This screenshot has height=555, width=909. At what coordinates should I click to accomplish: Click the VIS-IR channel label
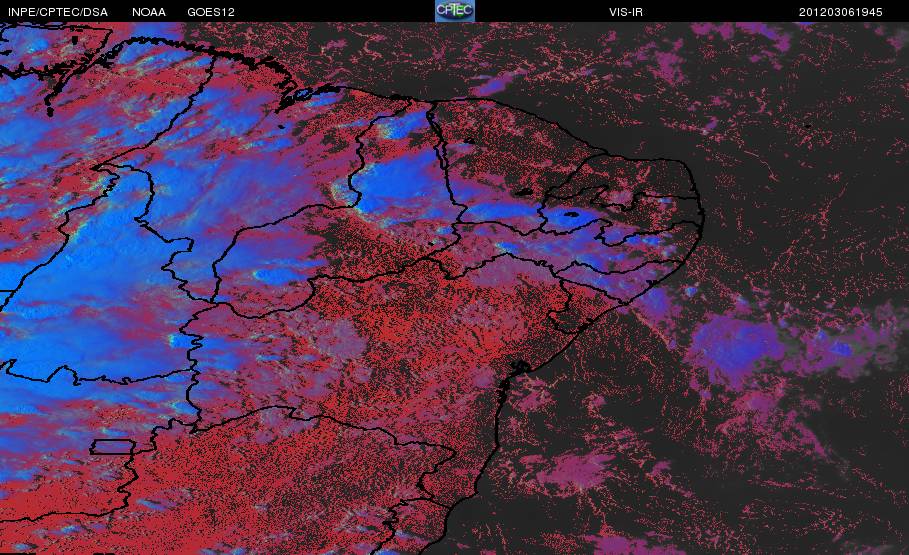coord(626,12)
